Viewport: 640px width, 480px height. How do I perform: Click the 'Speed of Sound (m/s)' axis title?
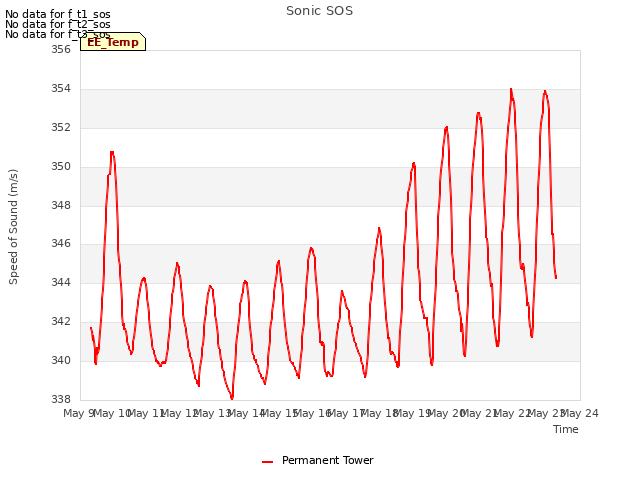(x=13, y=227)
